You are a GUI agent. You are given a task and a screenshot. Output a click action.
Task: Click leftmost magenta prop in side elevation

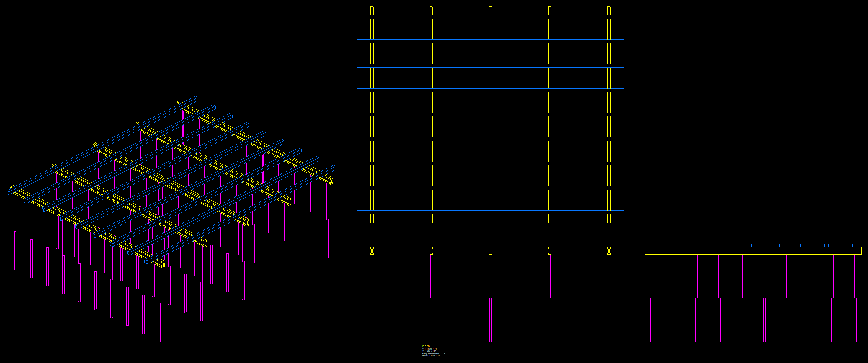point(651,298)
